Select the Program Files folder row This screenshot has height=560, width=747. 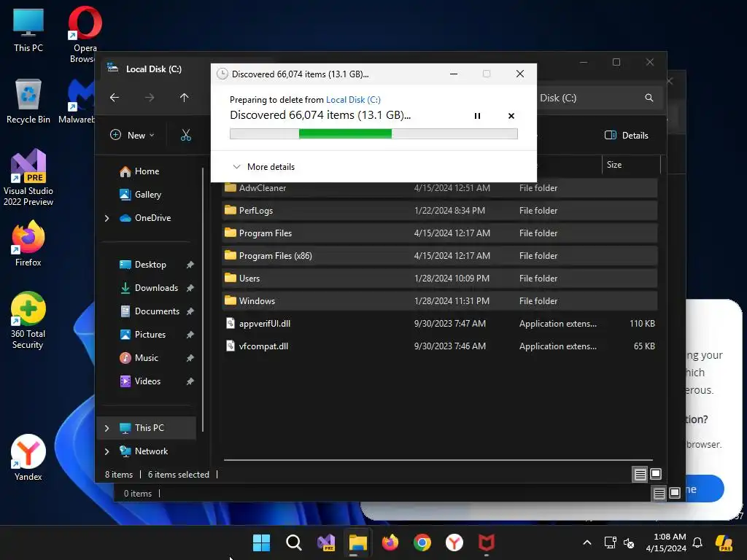pos(439,233)
